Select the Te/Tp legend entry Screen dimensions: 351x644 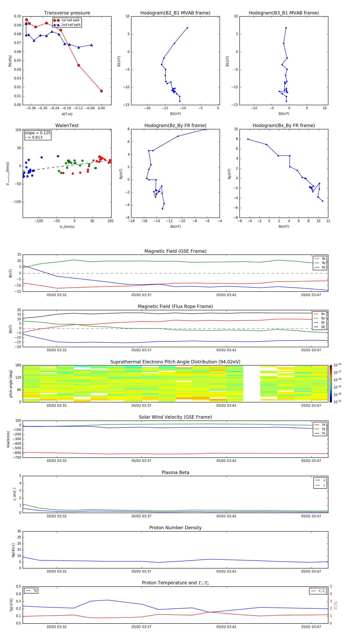pos(318,591)
